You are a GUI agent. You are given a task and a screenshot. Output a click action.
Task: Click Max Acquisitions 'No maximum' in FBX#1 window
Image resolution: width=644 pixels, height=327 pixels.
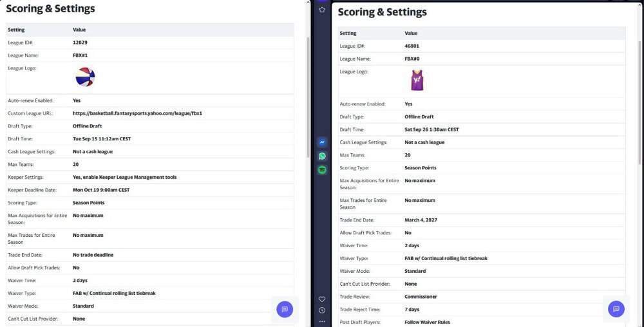tap(88, 216)
